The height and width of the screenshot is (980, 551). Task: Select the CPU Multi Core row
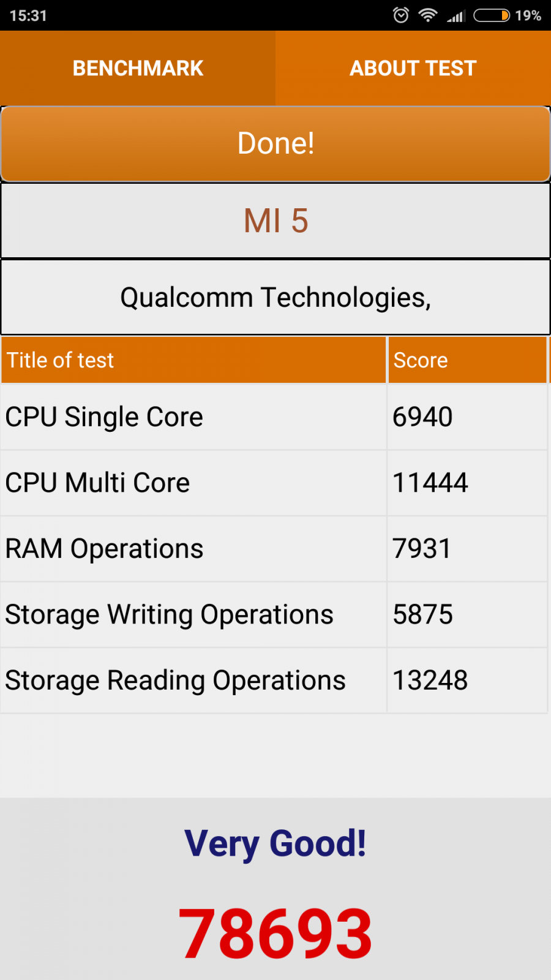[x=274, y=483]
